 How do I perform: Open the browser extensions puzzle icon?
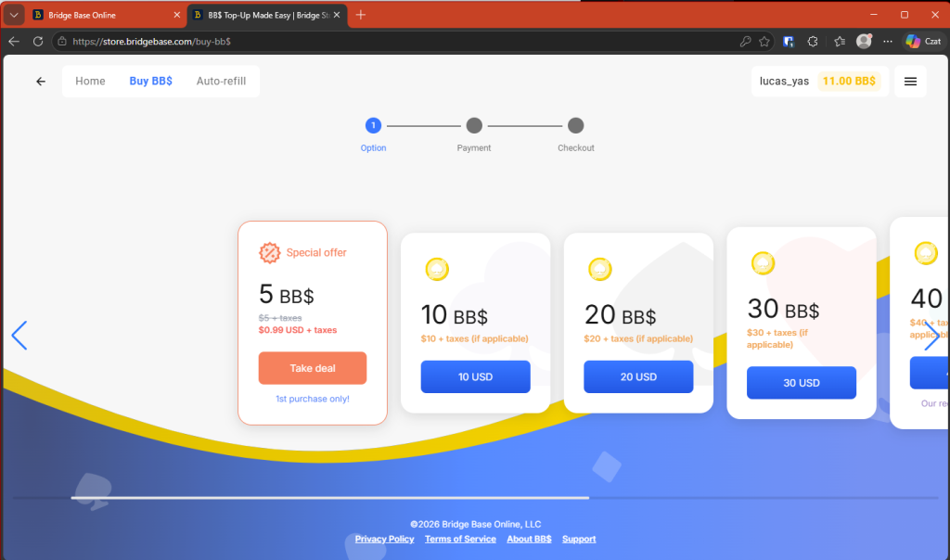pyautogui.click(x=813, y=42)
